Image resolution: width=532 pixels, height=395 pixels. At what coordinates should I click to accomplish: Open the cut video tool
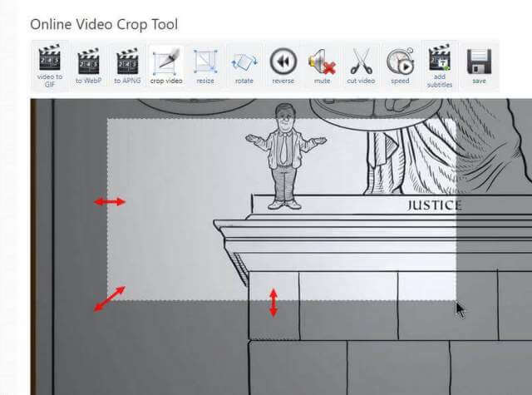(361, 66)
